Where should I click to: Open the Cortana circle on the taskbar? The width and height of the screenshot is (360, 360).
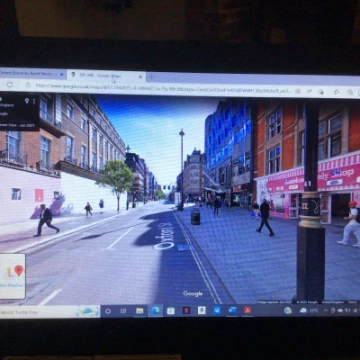[x=108, y=311]
